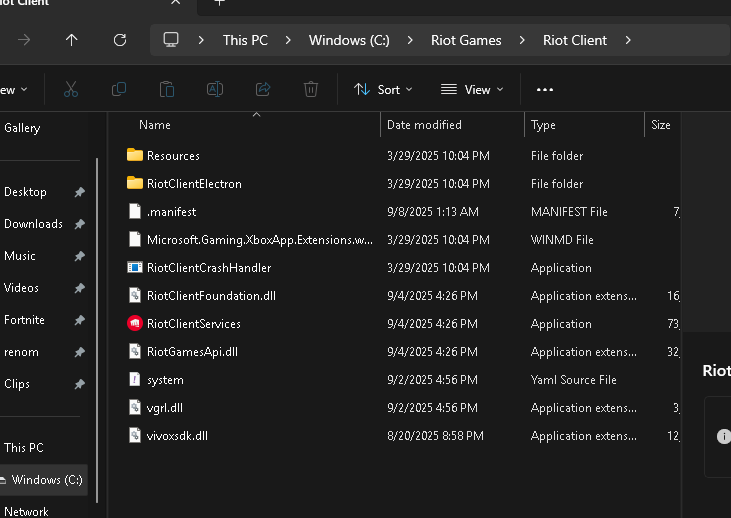
Task: Click the 8/20/2025 8:58 PM date cell
Action: point(435,435)
